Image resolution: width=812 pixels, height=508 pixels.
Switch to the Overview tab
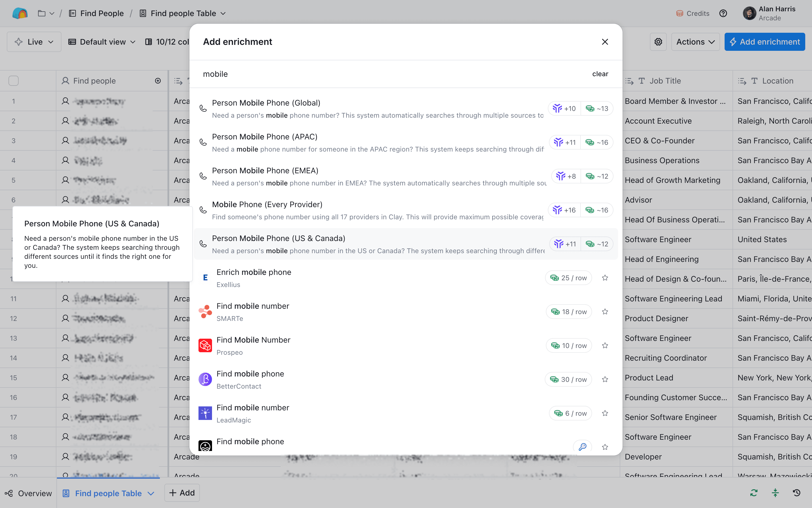coord(28,493)
